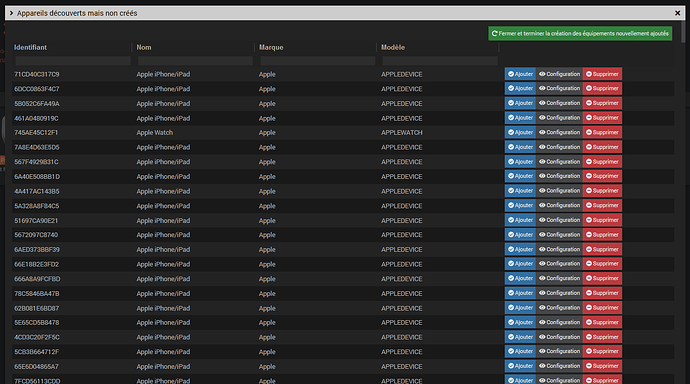
Task: Show Configuration of device 4CD3C20F2F5C
Action: [559, 337]
